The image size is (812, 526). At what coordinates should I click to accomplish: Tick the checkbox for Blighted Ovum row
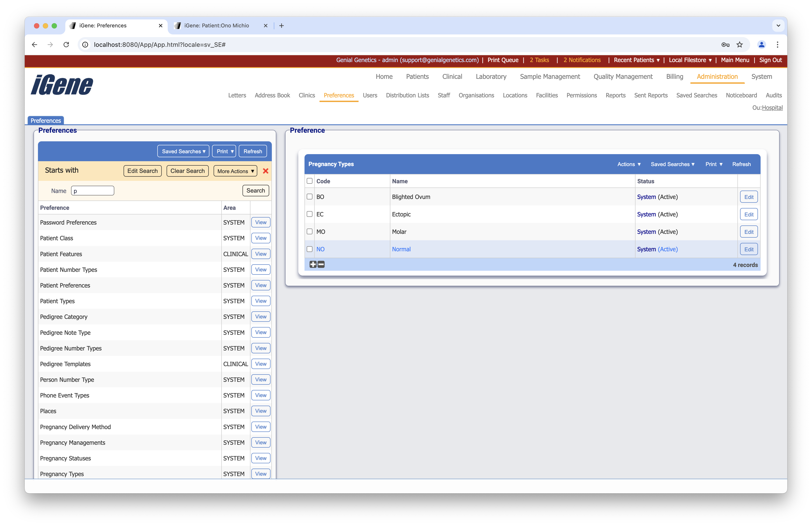pyautogui.click(x=309, y=197)
